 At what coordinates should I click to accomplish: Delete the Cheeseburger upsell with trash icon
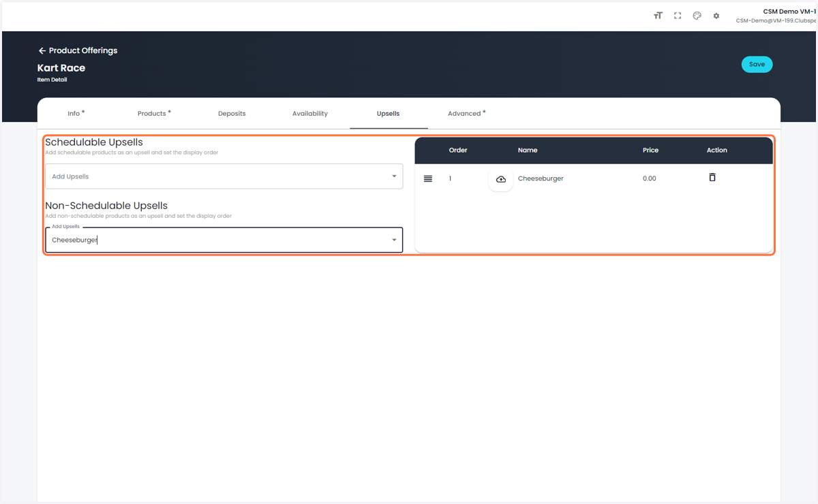click(x=712, y=177)
